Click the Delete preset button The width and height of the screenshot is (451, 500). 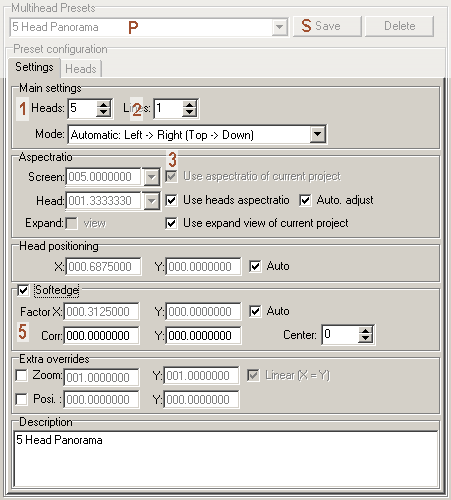point(399,26)
